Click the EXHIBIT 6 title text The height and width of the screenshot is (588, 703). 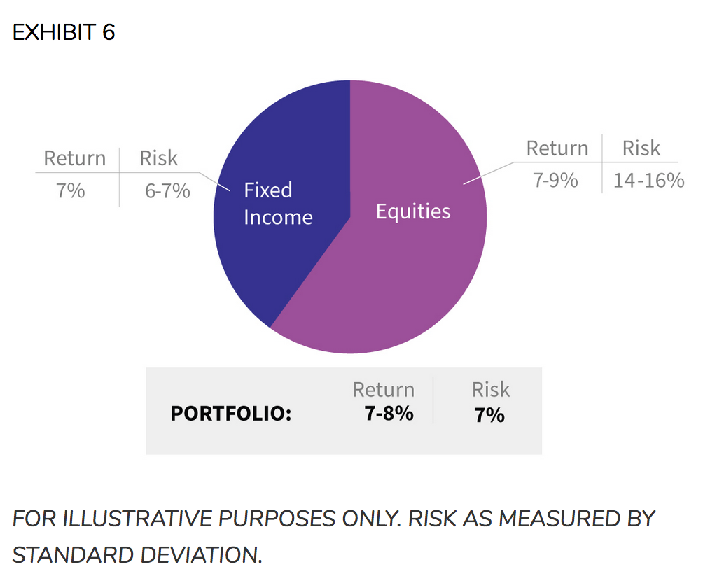click(64, 33)
